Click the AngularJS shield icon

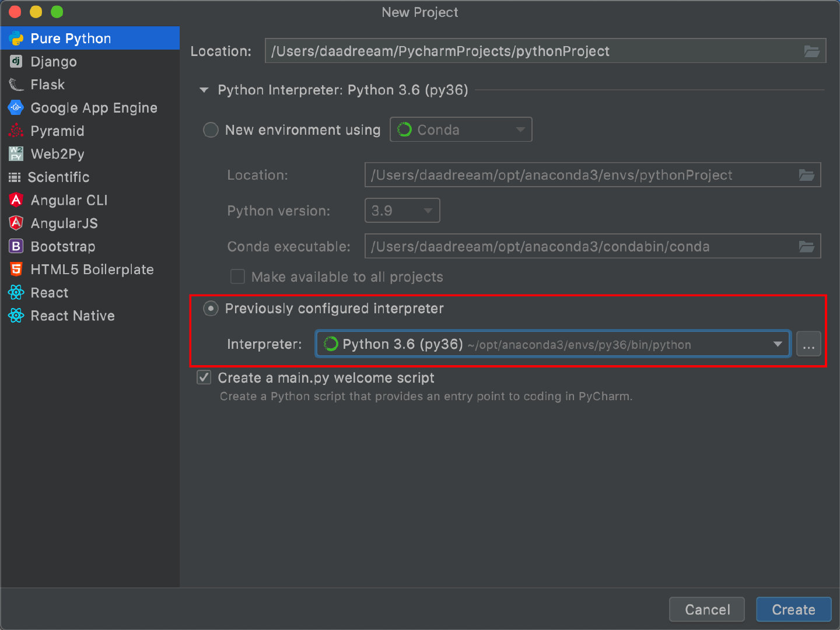(x=16, y=223)
